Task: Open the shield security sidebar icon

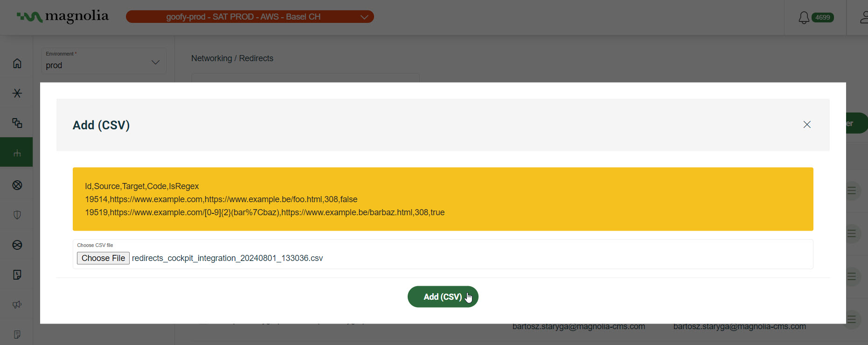Action: [x=17, y=215]
